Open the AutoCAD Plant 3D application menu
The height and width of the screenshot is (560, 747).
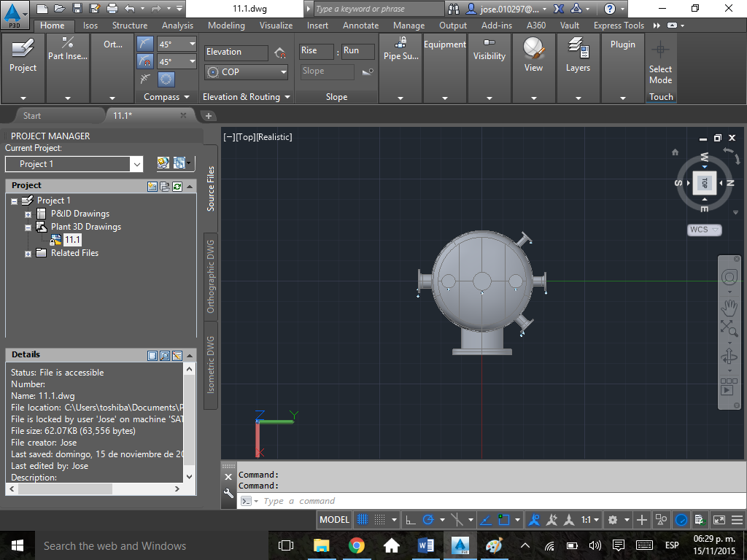click(15, 15)
